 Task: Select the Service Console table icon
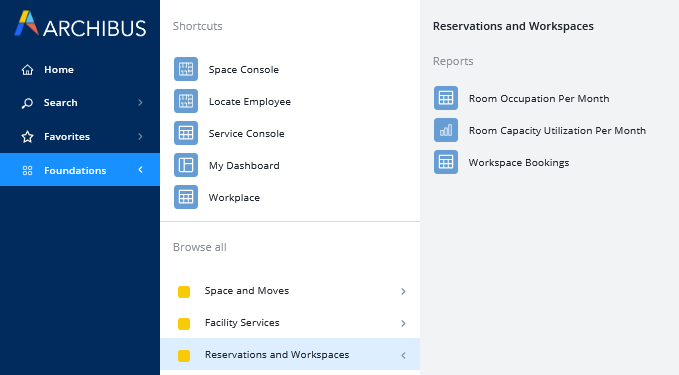186,133
